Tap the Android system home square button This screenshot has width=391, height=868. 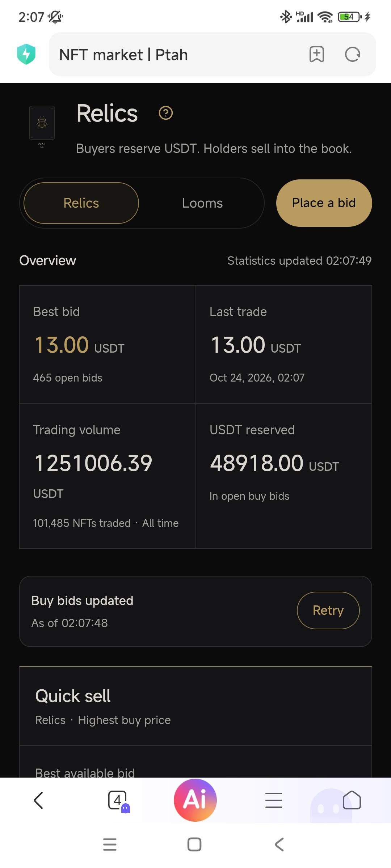[194, 844]
